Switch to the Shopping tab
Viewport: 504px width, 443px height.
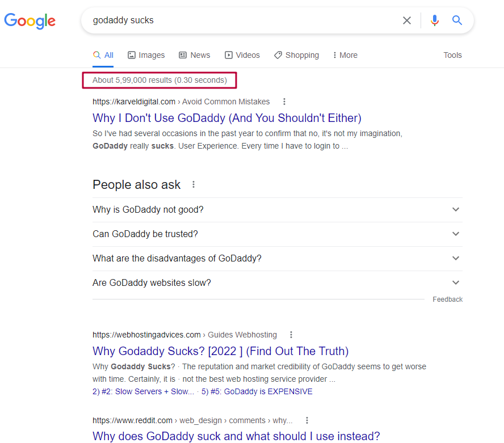pos(296,55)
